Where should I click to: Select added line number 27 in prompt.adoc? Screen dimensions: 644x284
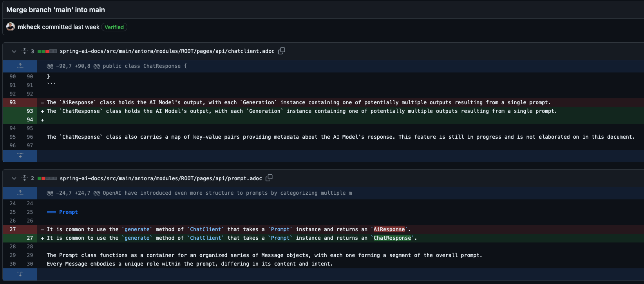30,238
